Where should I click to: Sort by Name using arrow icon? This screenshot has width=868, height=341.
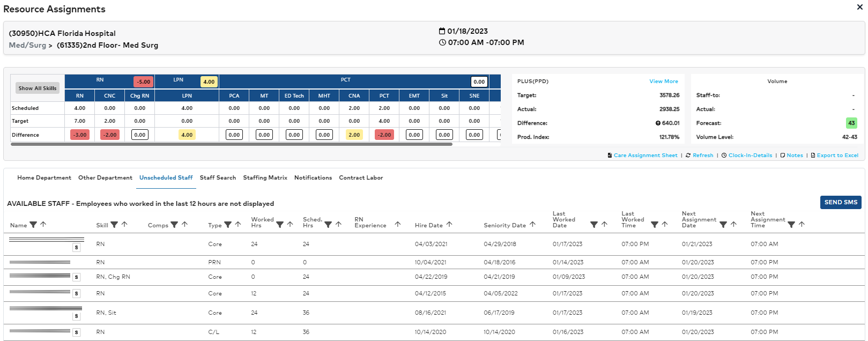pos(43,225)
